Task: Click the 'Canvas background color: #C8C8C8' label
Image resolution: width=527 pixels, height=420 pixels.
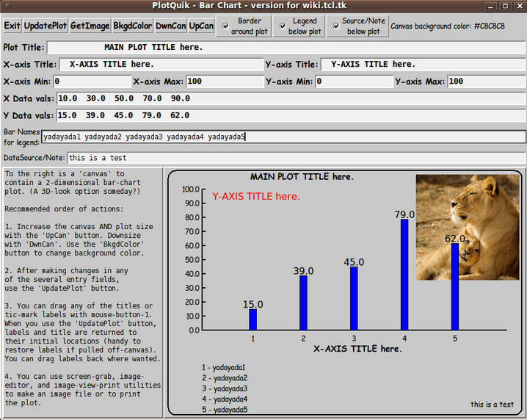Action: point(447,26)
